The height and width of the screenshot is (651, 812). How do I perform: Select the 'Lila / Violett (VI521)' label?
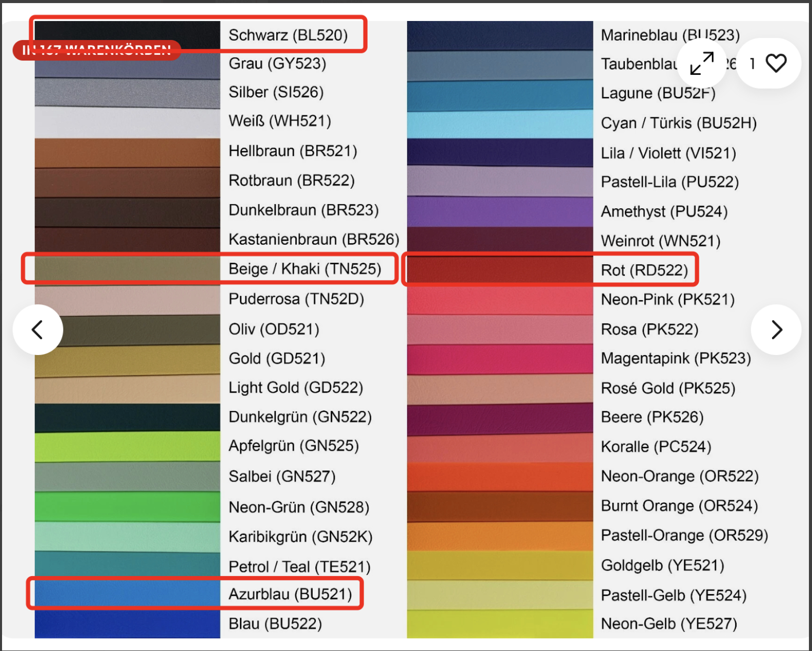(x=668, y=153)
